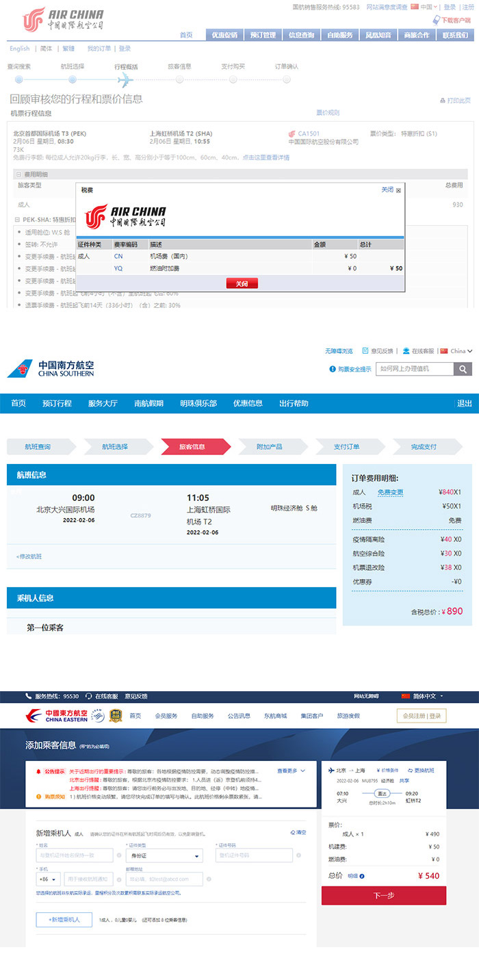Click the red 下一步 button
Screen dimensions: 479x980
[384, 895]
